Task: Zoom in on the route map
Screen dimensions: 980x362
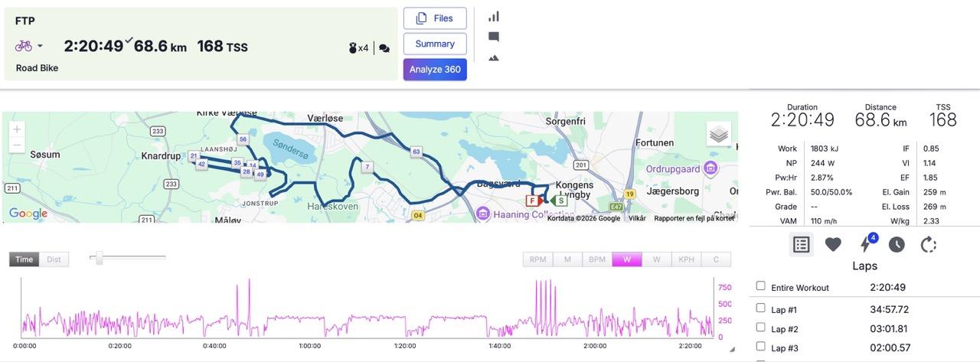Action: [x=17, y=129]
